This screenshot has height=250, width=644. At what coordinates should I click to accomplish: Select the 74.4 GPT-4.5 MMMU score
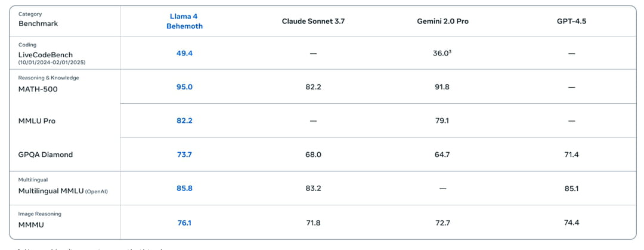(x=571, y=223)
